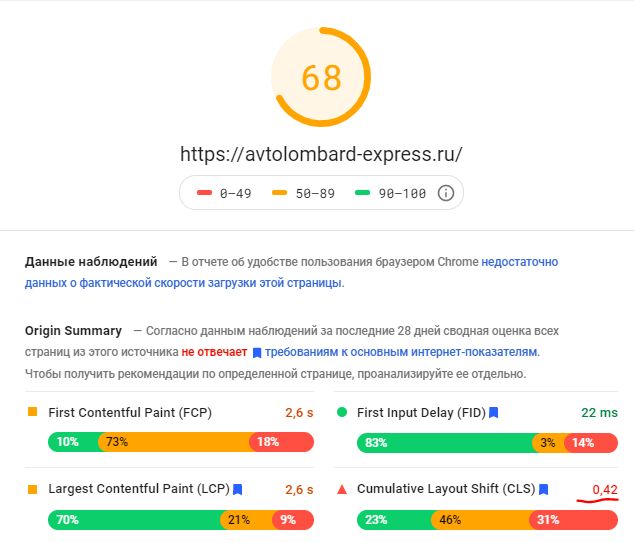Click the underlined 0,42 CLS value
The image size is (634, 543).
(x=603, y=489)
